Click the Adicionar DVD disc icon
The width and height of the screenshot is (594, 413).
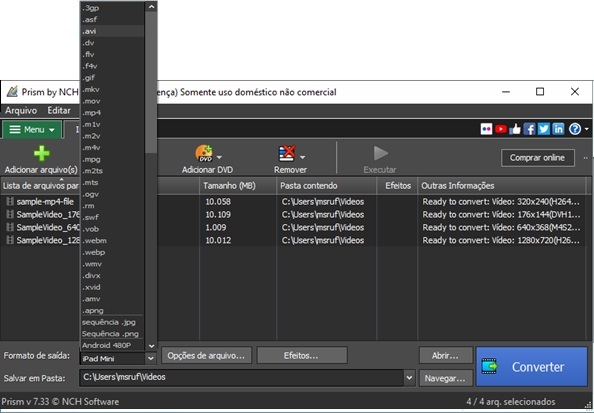[204, 153]
